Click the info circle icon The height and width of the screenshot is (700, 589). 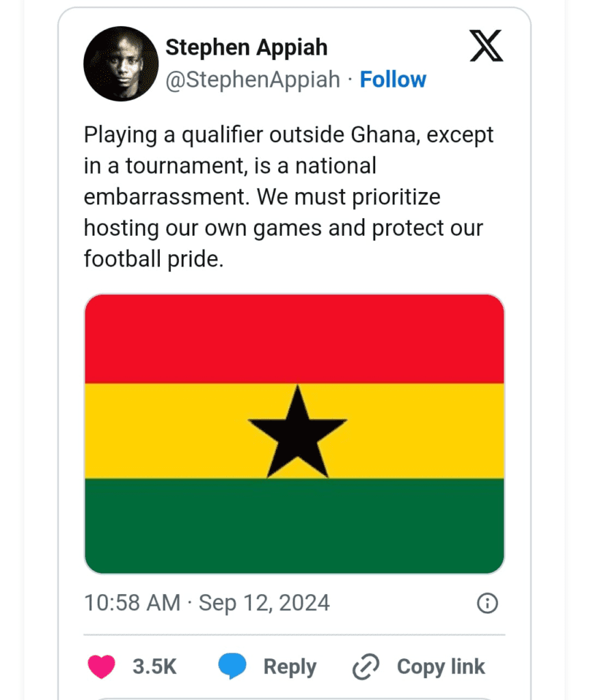[487, 604]
